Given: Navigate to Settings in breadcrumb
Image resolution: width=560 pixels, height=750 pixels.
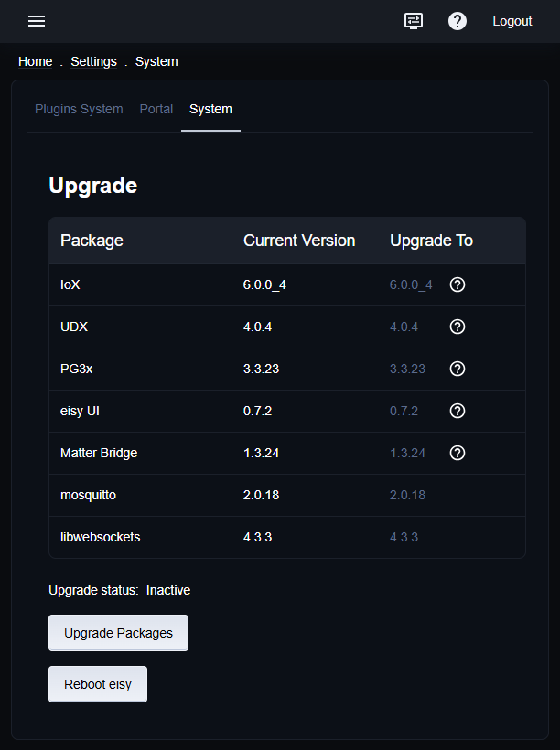Looking at the screenshot, I should pyautogui.click(x=93, y=61).
